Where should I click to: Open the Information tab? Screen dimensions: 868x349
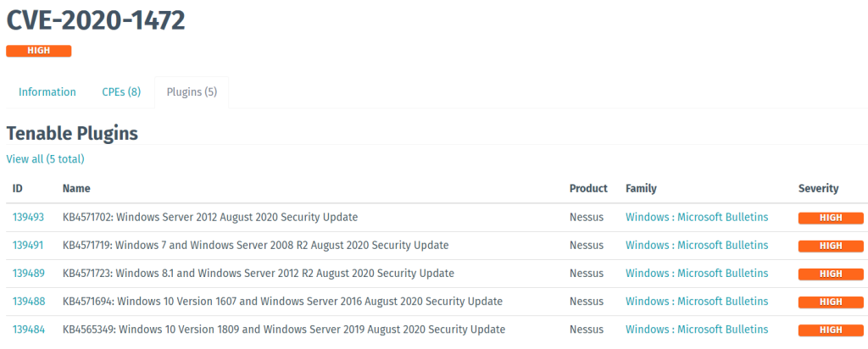pos(47,92)
